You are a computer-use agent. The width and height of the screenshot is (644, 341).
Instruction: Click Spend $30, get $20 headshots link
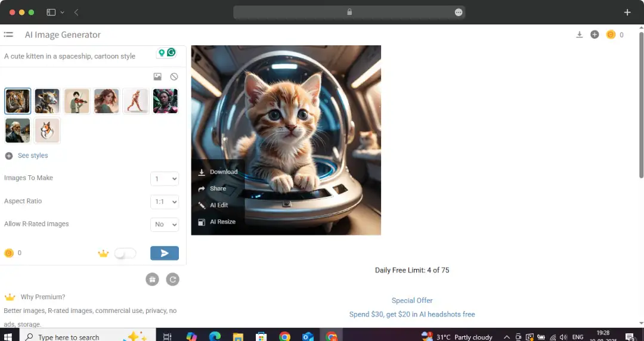[x=412, y=314]
